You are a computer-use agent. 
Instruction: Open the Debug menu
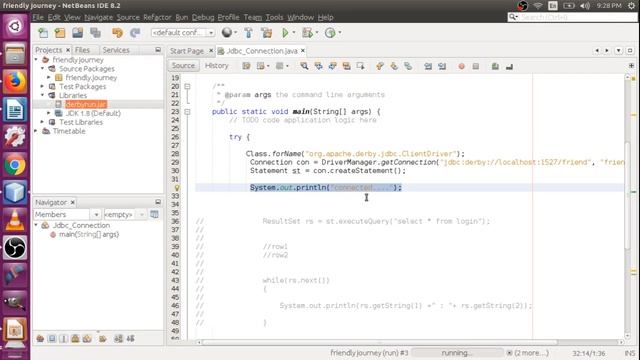click(203, 17)
